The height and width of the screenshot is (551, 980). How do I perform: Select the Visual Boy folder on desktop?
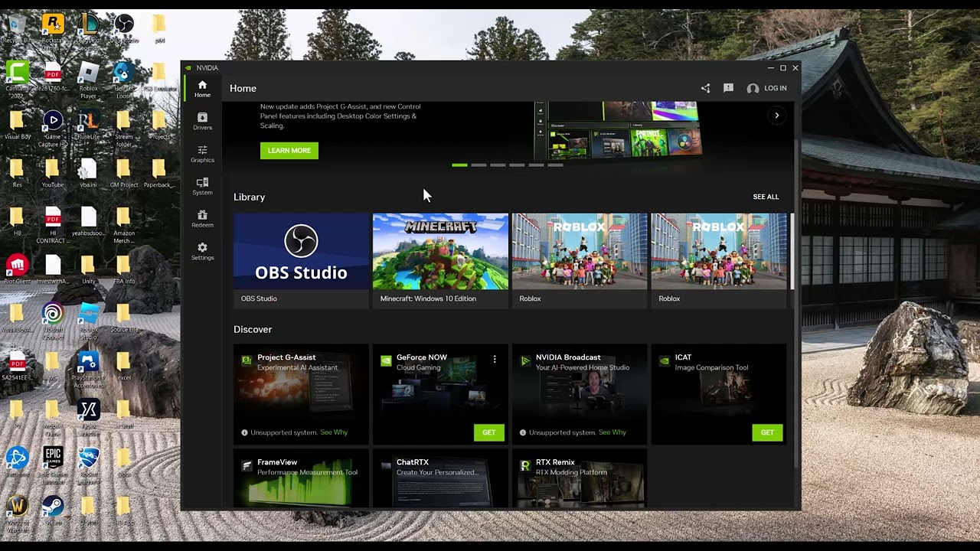(17, 126)
